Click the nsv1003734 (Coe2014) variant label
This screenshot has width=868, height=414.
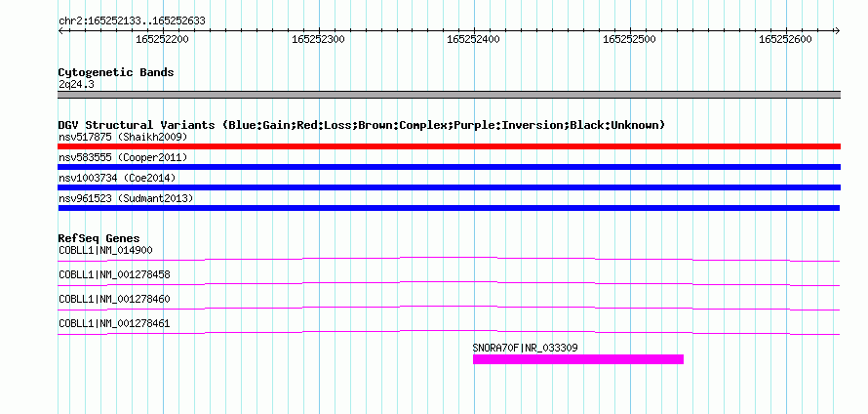pyautogui.click(x=117, y=178)
